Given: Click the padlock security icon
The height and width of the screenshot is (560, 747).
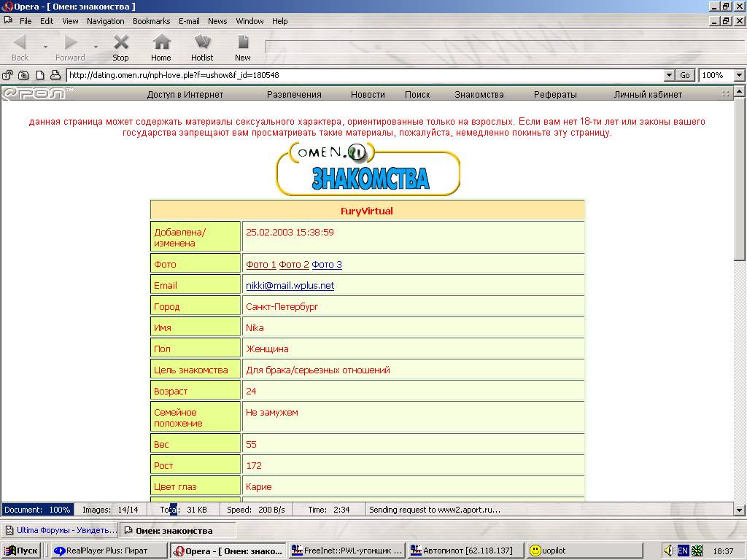Looking at the screenshot, I should pyautogui.click(x=8, y=75).
